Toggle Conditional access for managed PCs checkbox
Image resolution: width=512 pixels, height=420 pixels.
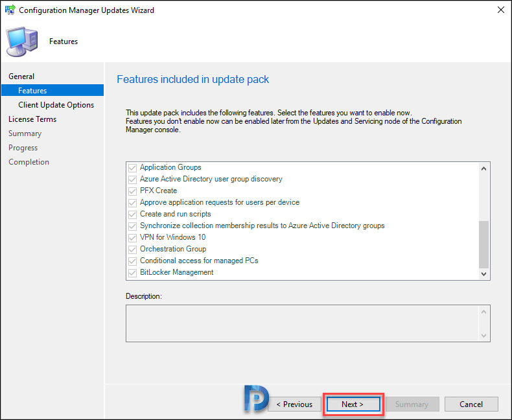[x=132, y=261]
